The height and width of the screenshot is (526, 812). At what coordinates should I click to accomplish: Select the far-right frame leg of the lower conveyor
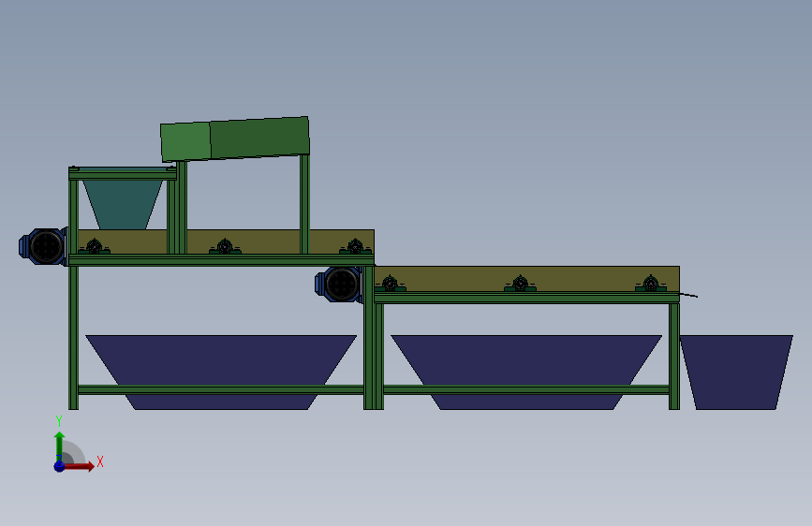pos(674,357)
